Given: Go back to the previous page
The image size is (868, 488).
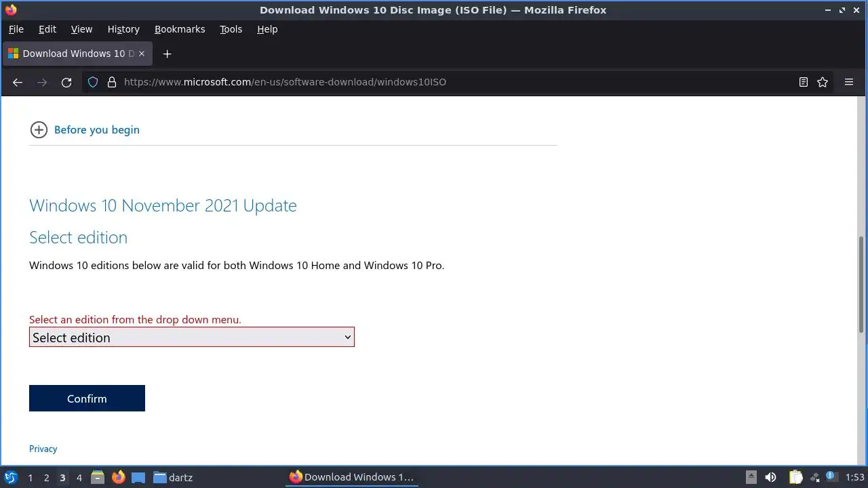Looking at the screenshot, I should coord(18,82).
